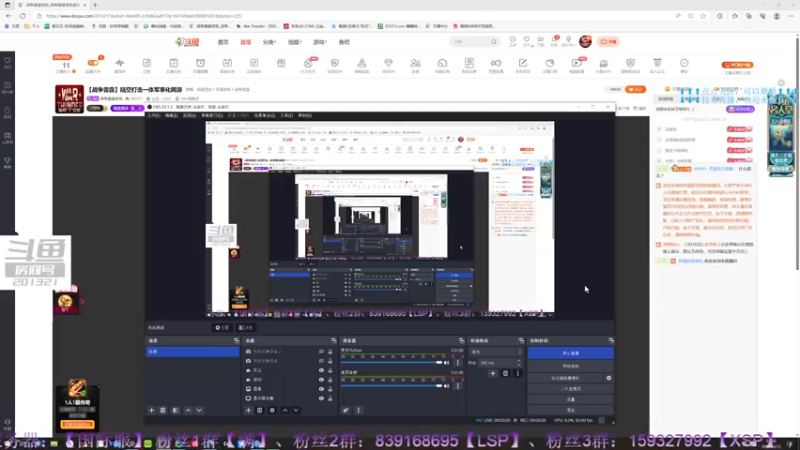The width and height of the screenshot is (800, 450).
Task: Toggle lock on the first source row
Action: (330, 352)
